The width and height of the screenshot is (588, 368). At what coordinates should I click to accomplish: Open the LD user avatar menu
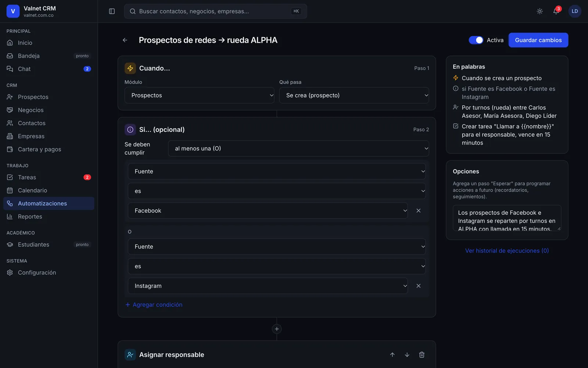tap(575, 11)
